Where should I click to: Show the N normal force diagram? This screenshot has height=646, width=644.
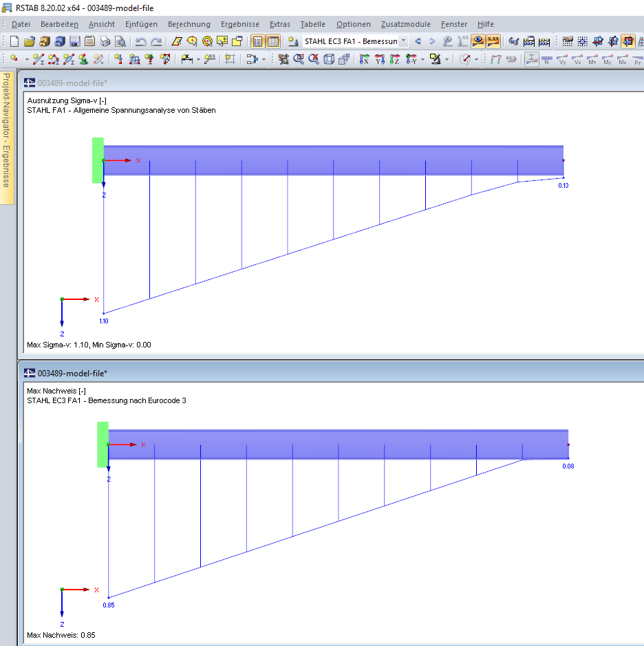[x=546, y=60]
